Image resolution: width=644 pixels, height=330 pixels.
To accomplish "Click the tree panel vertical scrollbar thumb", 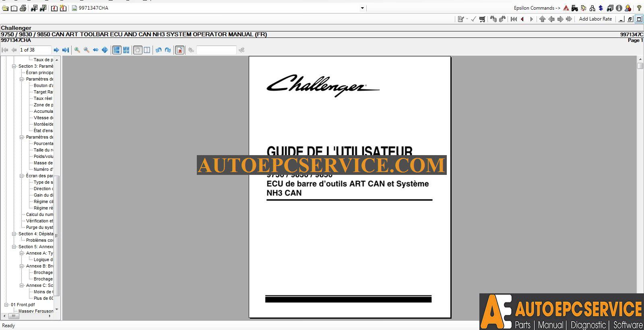I will click(x=57, y=236).
